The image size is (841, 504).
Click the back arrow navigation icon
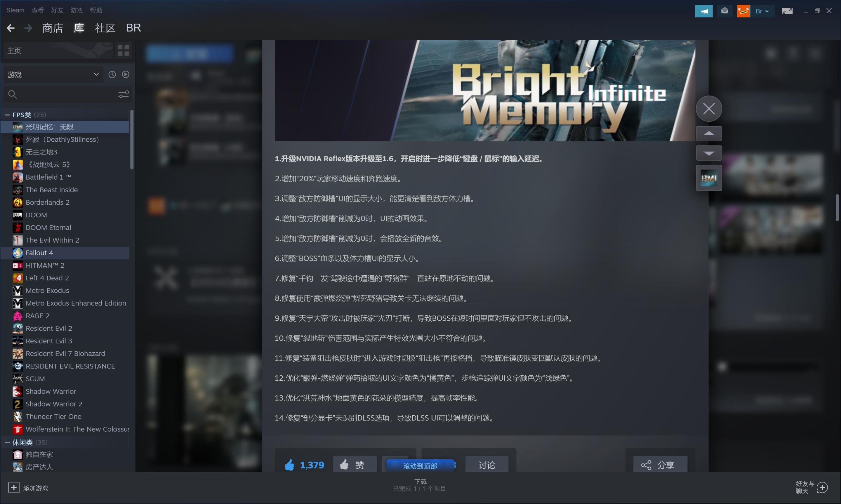point(11,27)
